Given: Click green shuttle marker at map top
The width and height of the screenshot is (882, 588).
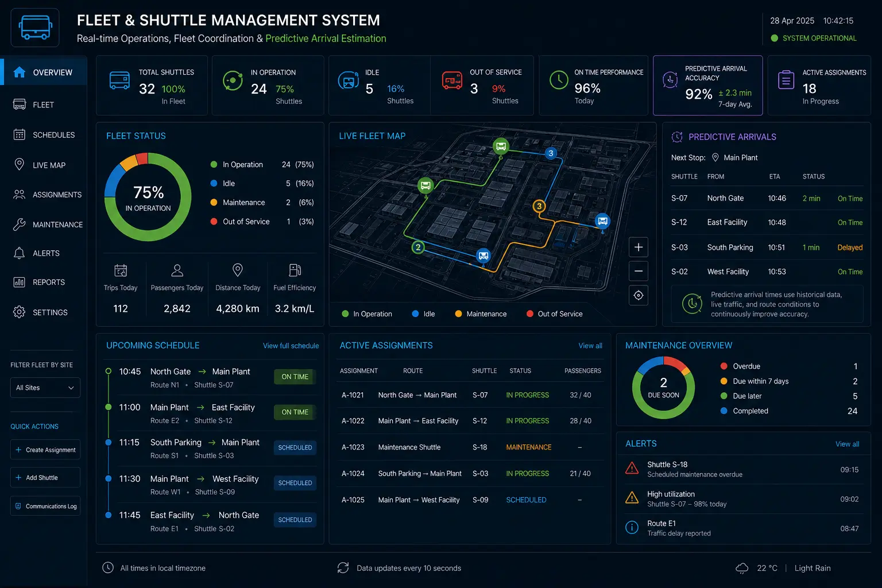Looking at the screenshot, I should [501, 146].
